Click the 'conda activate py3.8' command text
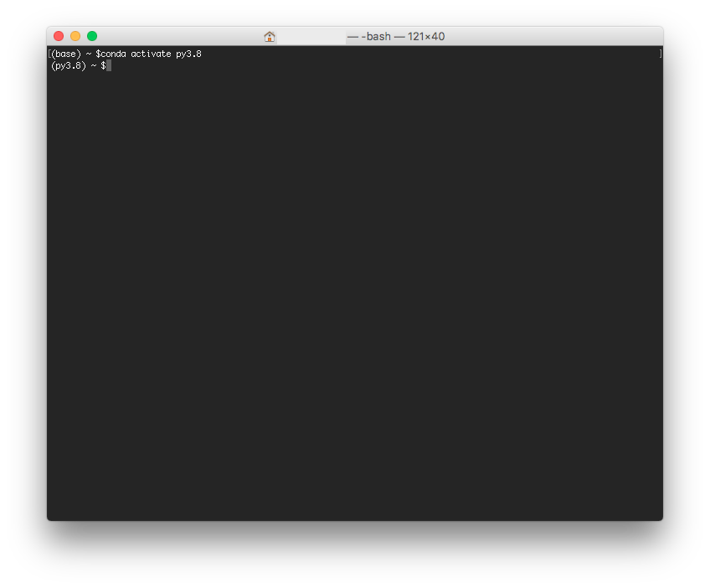The height and width of the screenshot is (588, 710). (x=151, y=54)
